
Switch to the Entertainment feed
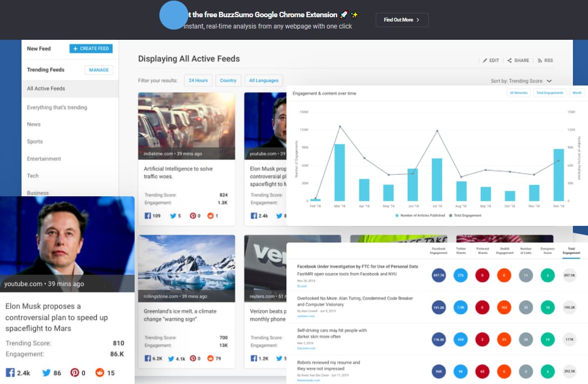[44, 159]
